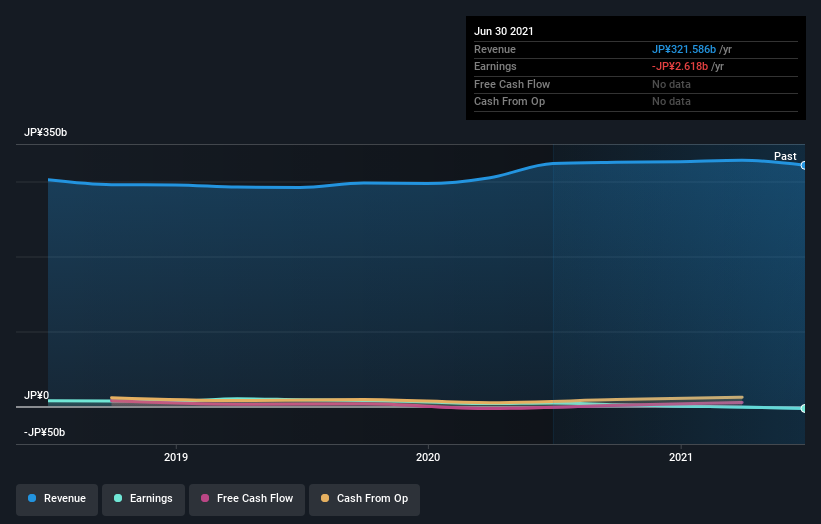Click the Jun 30 2021 tooltip date
Image resolution: width=821 pixels, height=524 pixels.
coord(504,31)
